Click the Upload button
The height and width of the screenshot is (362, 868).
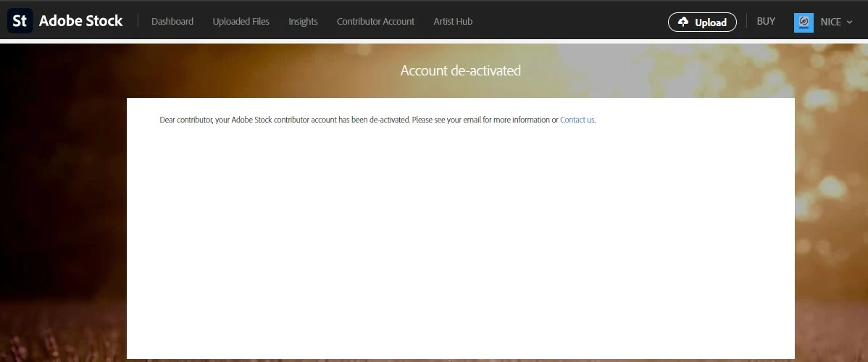[703, 22]
